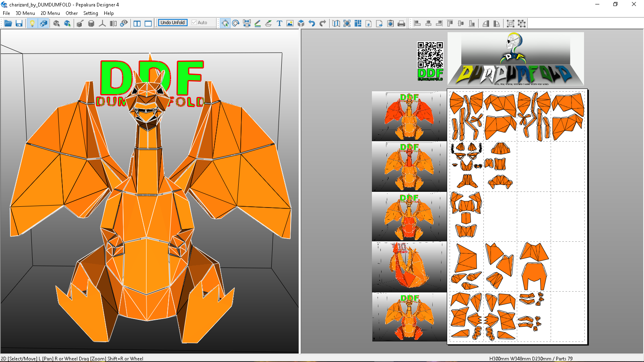
Task: Open the 3D Menu
Action: [25, 13]
